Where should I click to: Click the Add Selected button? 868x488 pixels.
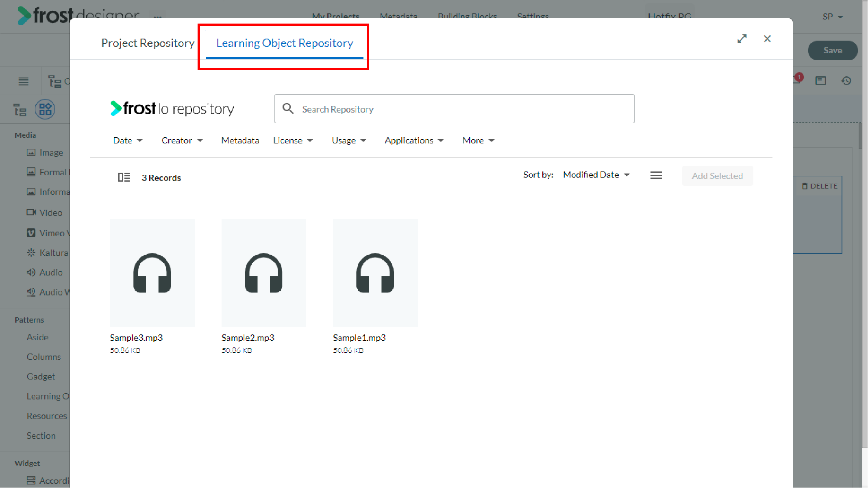(717, 176)
